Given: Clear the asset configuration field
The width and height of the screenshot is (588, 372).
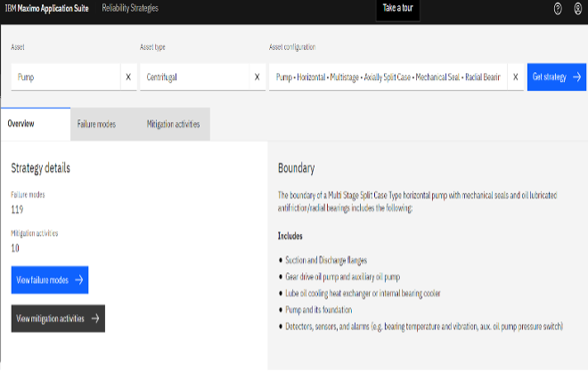Looking at the screenshot, I should (515, 77).
